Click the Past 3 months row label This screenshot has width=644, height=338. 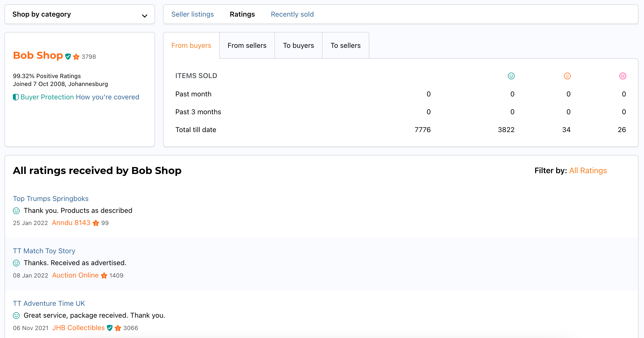(x=198, y=112)
